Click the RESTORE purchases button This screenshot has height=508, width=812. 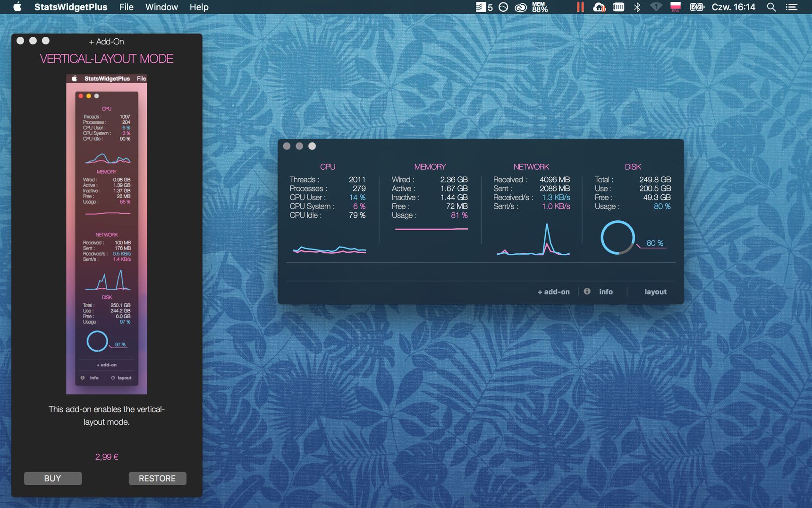(x=157, y=478)
